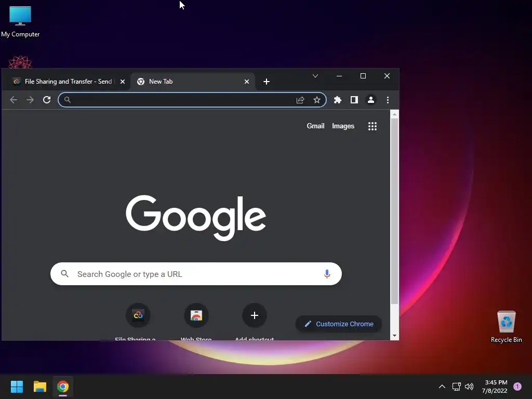Go back using Chrome's back arrow
The width and height of the screenshot is (532, 399).
point(14,100)
